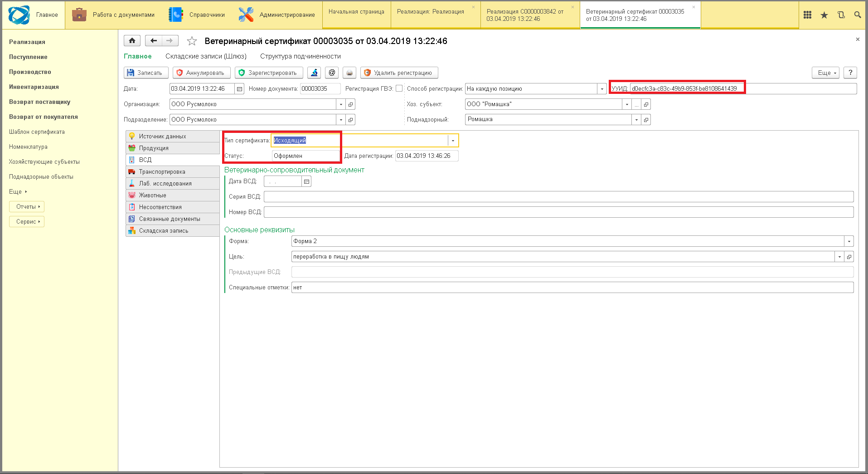Go back with the left arrow
Viewport: 868px width, 474px height.
coord(154,41)
